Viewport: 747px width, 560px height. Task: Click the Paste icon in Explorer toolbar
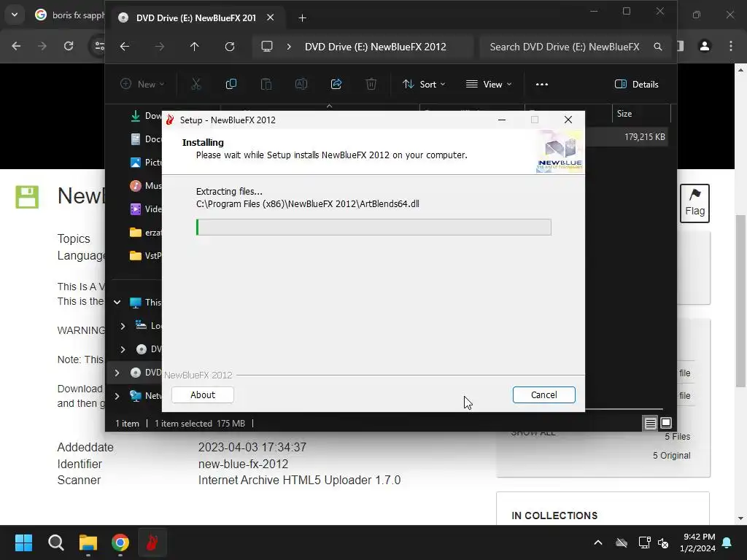click(266, 85)
